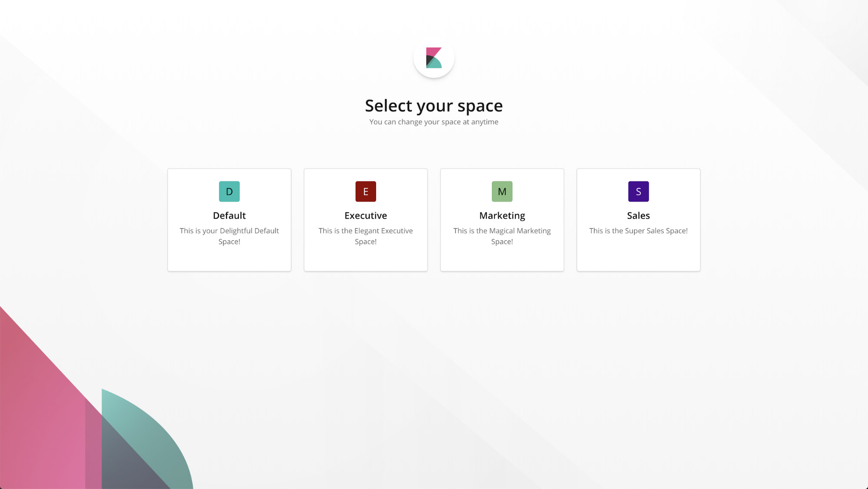
Task: Select the green M avatar icon
Action: pos(502,191)
